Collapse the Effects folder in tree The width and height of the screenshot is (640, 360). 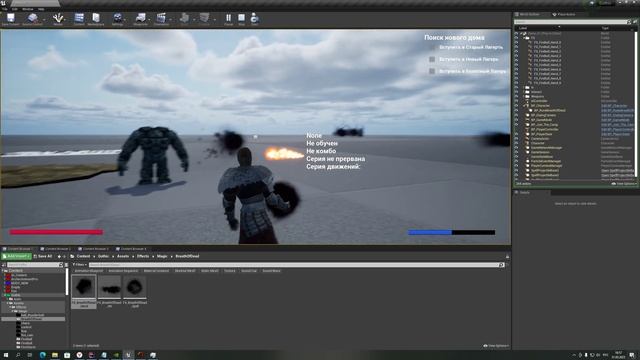[11, 307]
